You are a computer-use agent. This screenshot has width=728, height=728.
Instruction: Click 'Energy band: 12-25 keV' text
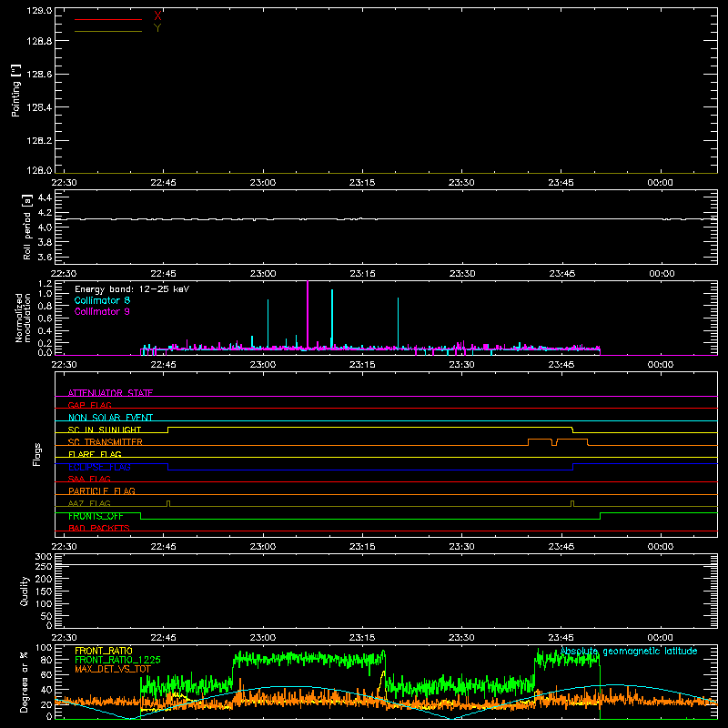pos(132,289)
